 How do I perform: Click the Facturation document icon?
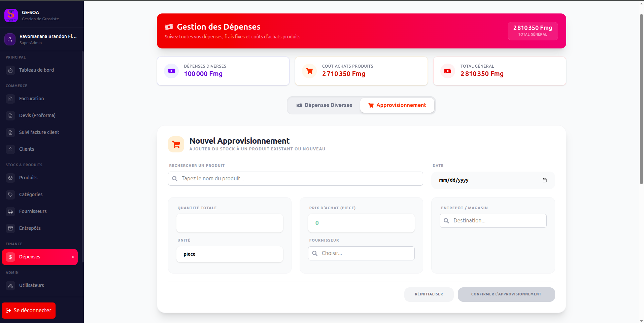pyautogui.click(x=10, y=99)
